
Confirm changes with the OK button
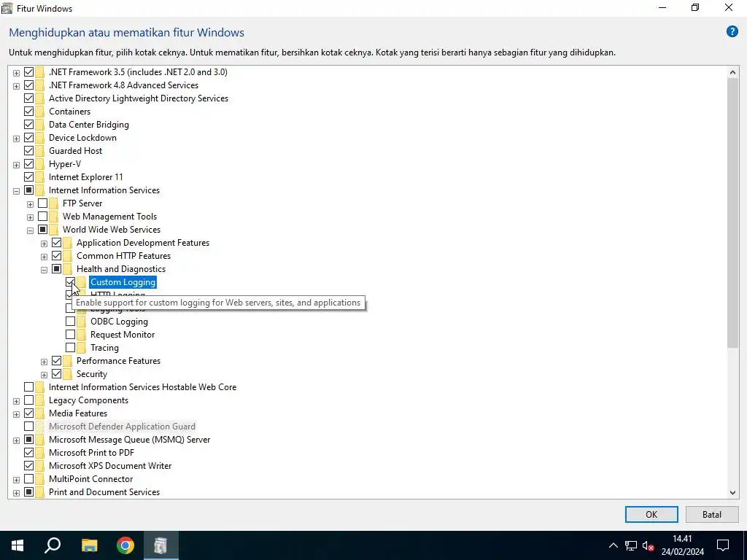point(651,514)
